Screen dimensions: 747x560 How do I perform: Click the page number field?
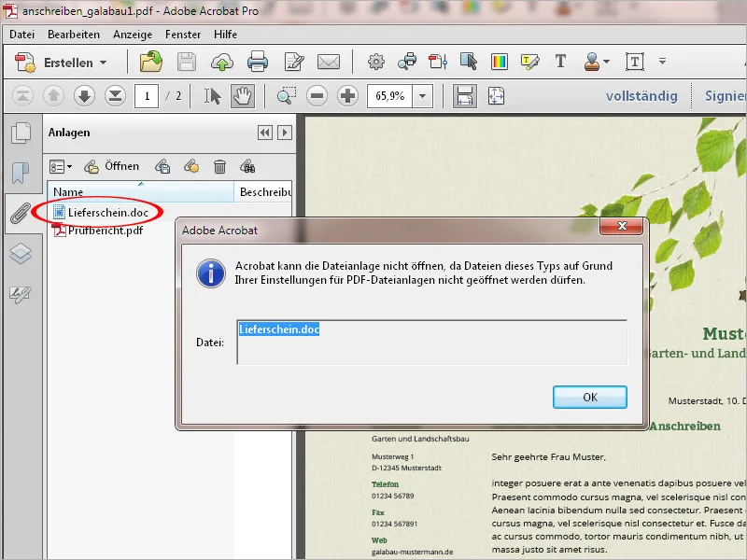tap(147, 96)
